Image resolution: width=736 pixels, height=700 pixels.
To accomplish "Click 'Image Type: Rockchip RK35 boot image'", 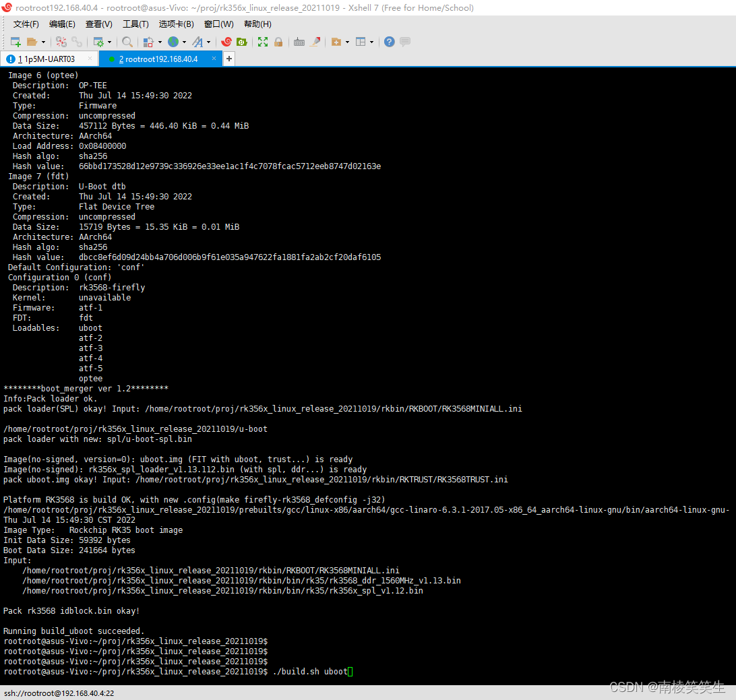I will (x=93, y=530).
